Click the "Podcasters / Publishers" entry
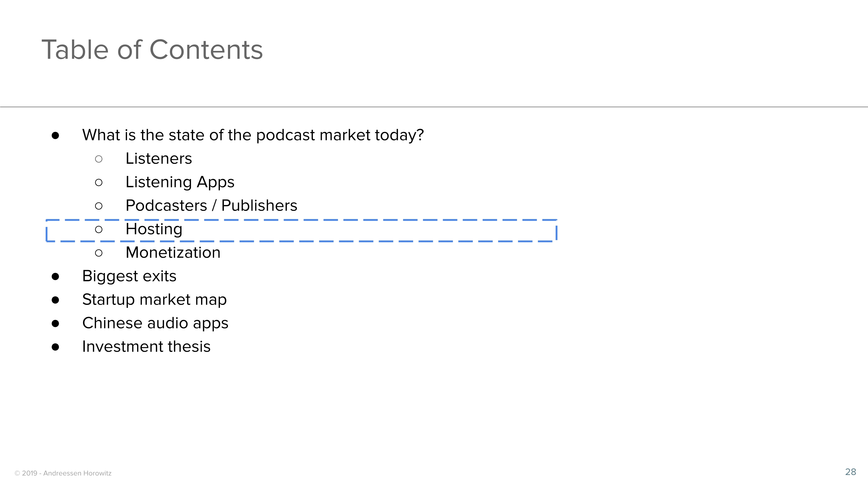Viewport: 868px width, 488px height. (211, 205)
